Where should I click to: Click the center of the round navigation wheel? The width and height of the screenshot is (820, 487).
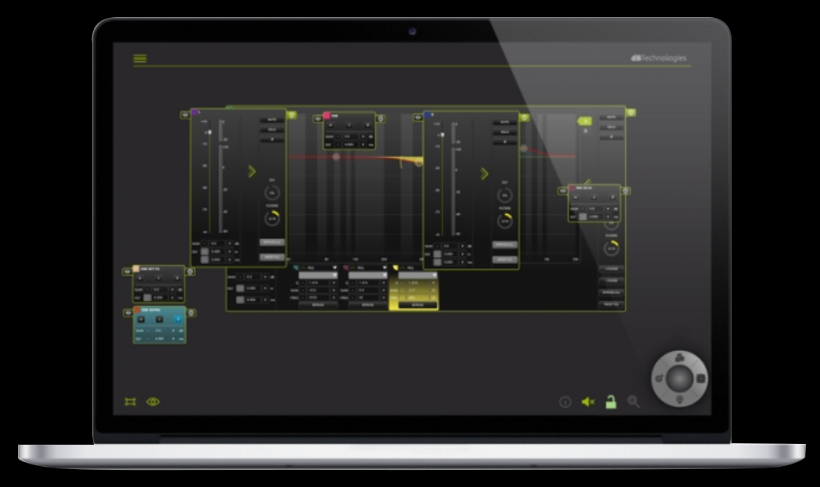pos(679,378)
